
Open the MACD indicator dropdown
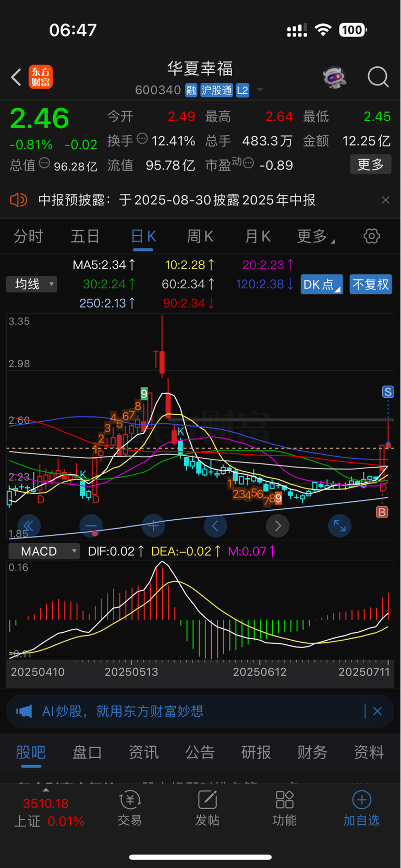coord(44,551)
